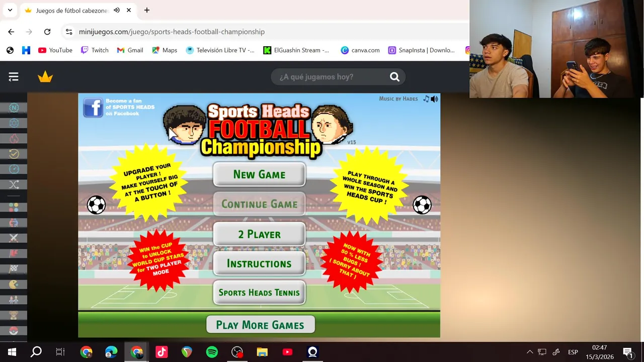Open the canva.com bookmark
The width and height of the screenshot is (644, 362).
(x=360, y=50)
